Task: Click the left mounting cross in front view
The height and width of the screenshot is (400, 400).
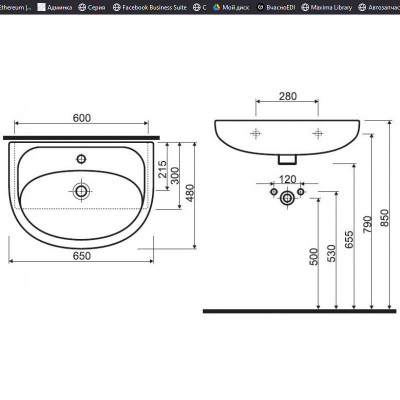Action: pos(256,134)
